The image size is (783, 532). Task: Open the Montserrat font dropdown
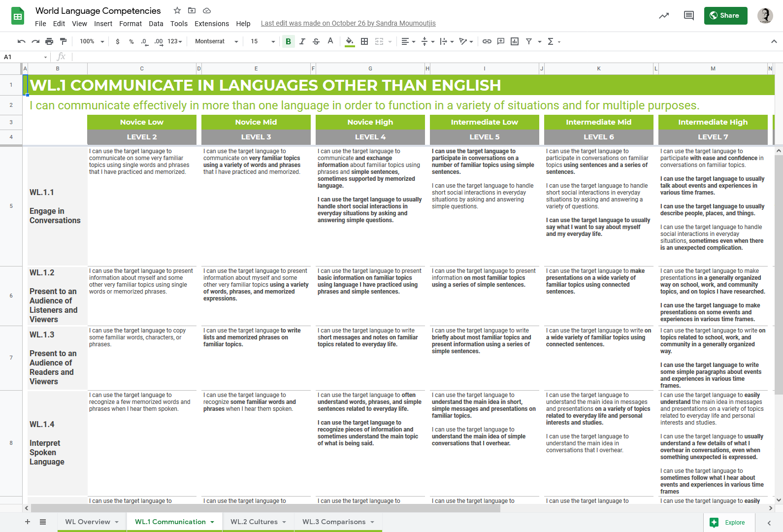tap(216, 41)
